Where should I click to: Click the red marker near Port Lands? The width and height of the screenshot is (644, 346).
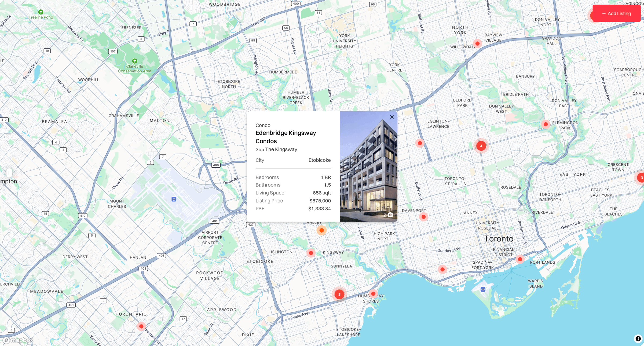[520, 259]
